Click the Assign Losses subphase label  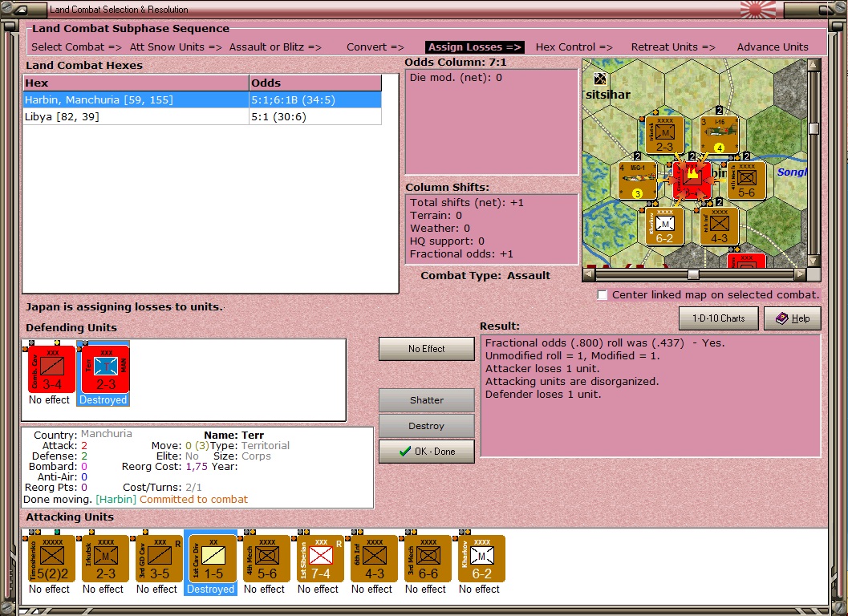point(474,47)
